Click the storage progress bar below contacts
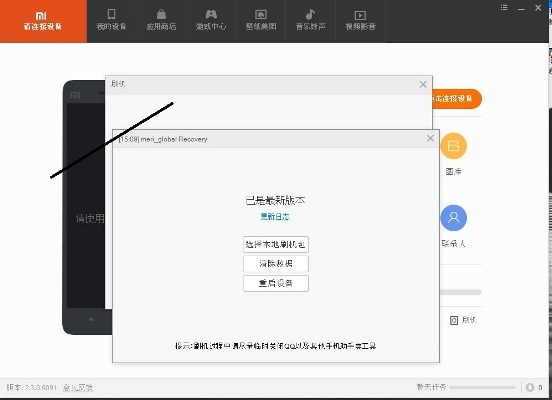552x400 pixels. (460, 292)
